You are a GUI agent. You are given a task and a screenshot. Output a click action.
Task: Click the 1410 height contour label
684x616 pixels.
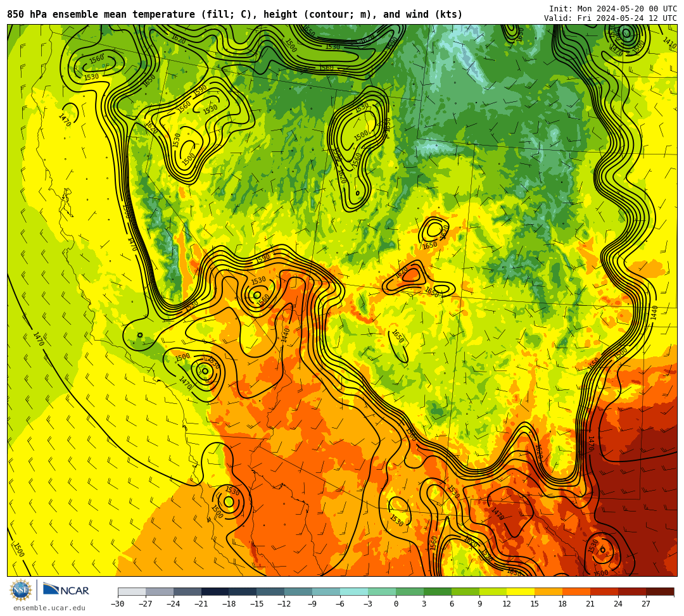click(x=669, y=43)
